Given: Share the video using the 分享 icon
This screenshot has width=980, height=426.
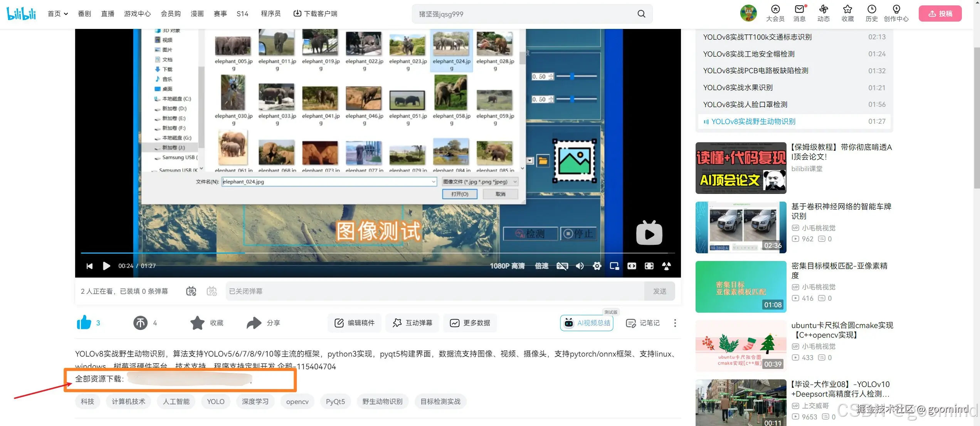Looking at the screenshot, I should click(253, 323).
